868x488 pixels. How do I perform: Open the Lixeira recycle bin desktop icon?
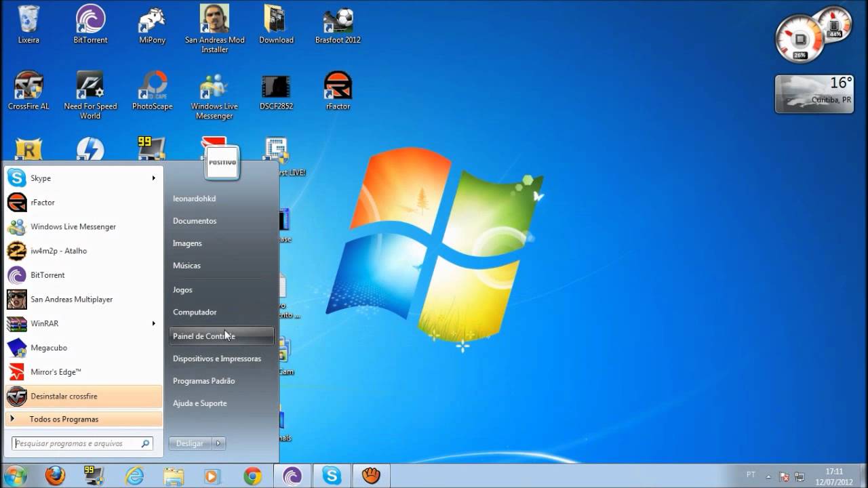coord(28,24)
